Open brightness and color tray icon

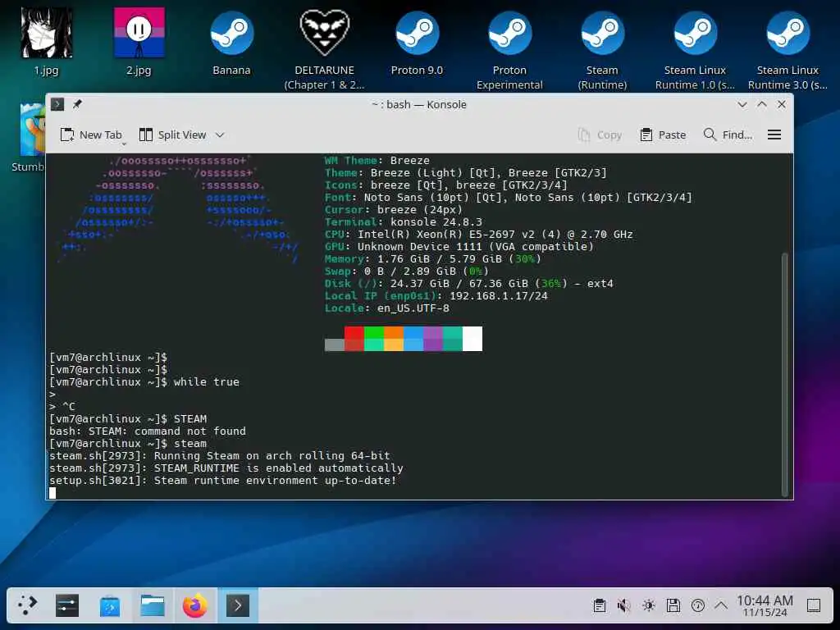(x=649, y=605)
